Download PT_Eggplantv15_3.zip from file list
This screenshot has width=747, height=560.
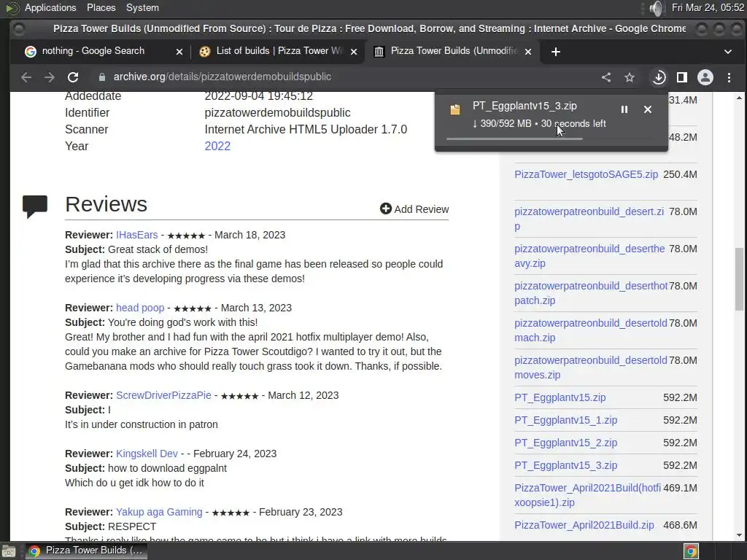(565, 465)
